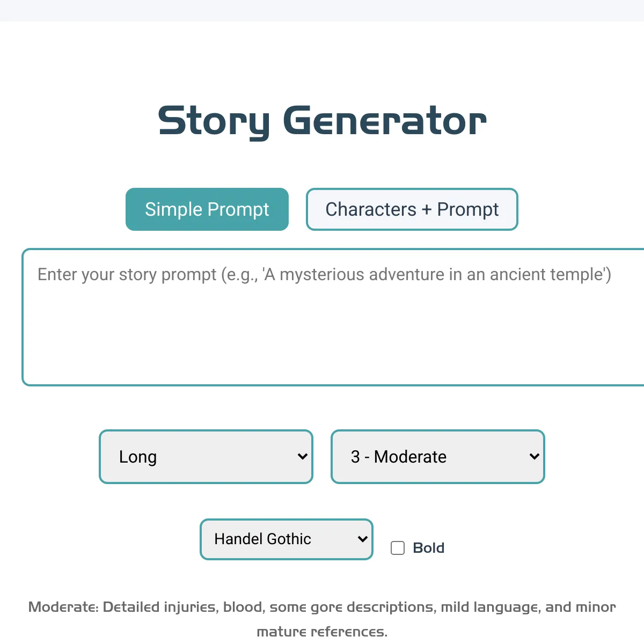Image resolution: width=644 pixels, height=644 pixels.
Task: Activate the Characters + Prompt mode
Action: [x=412, y=209]
